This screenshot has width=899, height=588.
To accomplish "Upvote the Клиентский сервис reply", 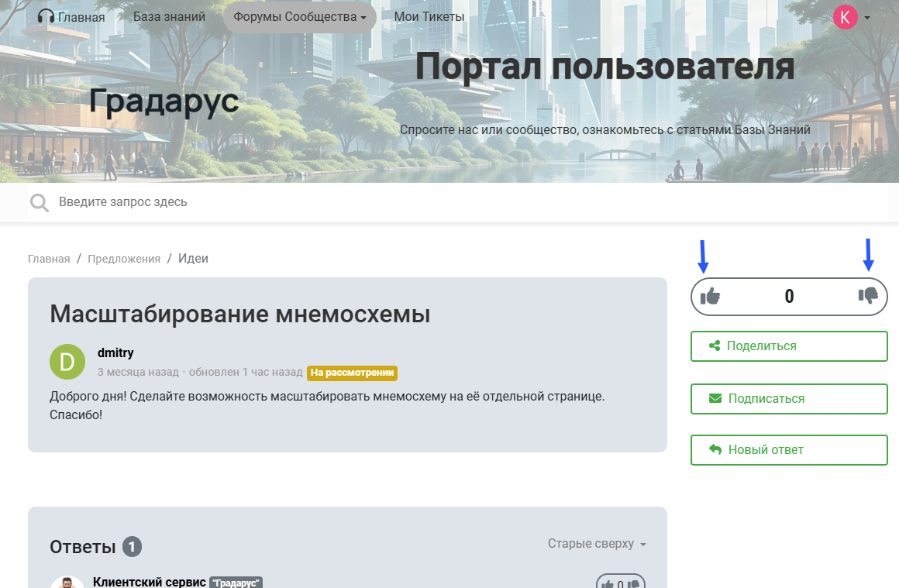I will tap(608, 584).
